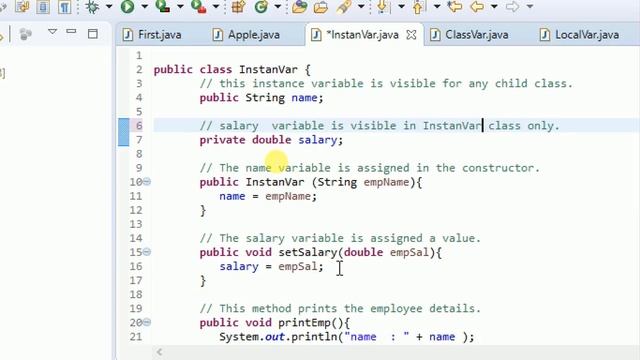Open the side panel View Menu triangle
Image resolution: width=640 pixels, height=360 pixels.
click(52, 31)
